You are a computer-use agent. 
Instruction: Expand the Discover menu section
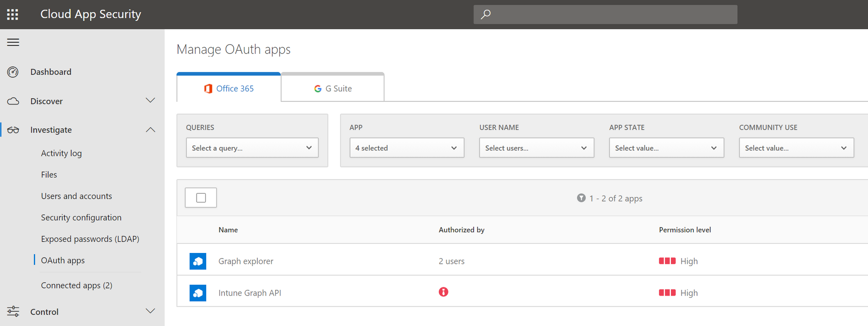click(150, 101)
